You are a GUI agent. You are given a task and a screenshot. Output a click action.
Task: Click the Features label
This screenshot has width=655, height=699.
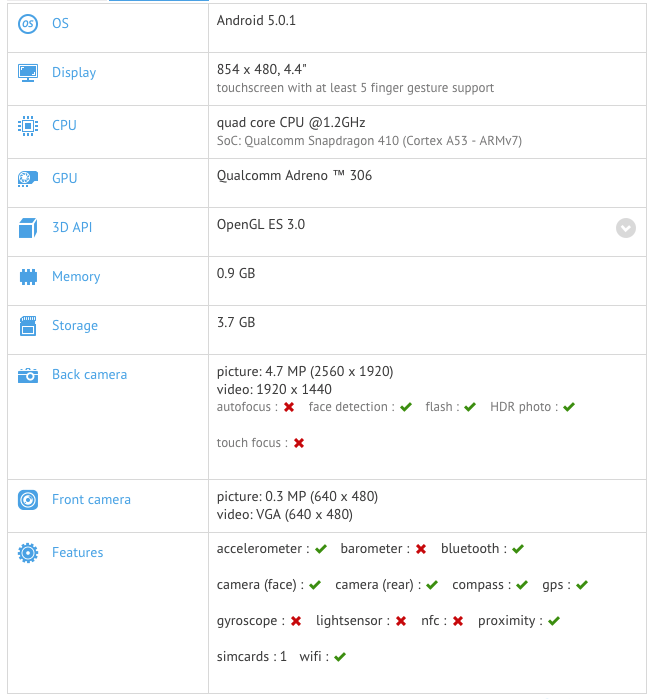click(77, 553)
